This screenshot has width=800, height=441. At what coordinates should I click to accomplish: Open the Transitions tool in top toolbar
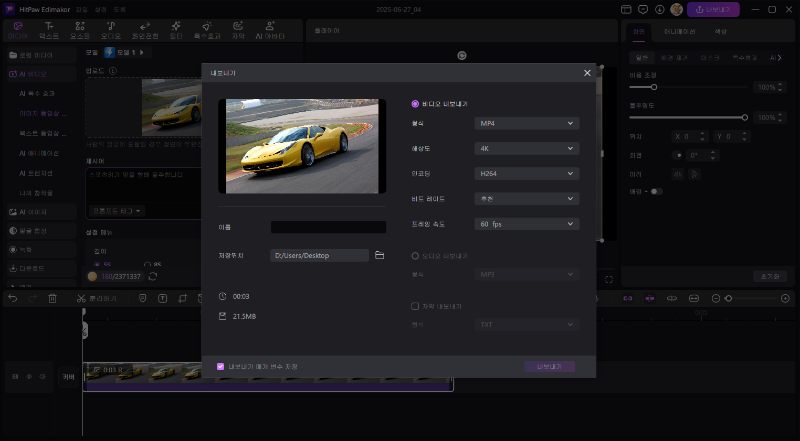145,30
